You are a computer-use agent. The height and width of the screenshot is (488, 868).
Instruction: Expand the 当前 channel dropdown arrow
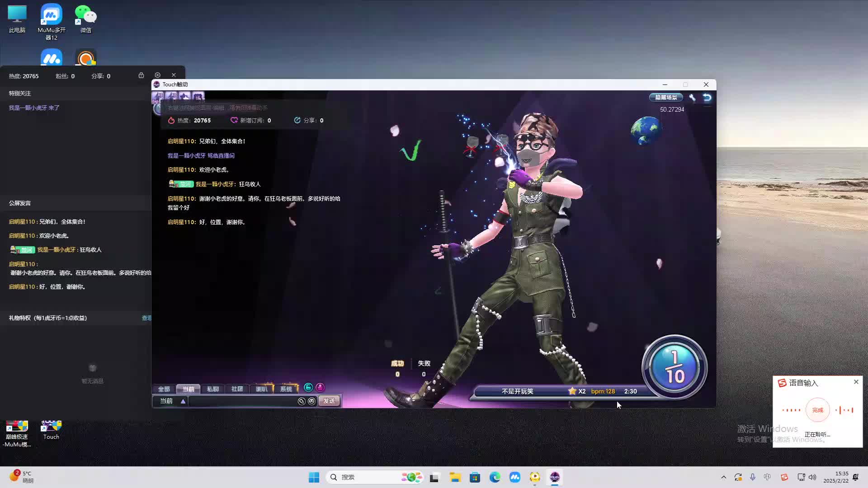tap(183, 401)
